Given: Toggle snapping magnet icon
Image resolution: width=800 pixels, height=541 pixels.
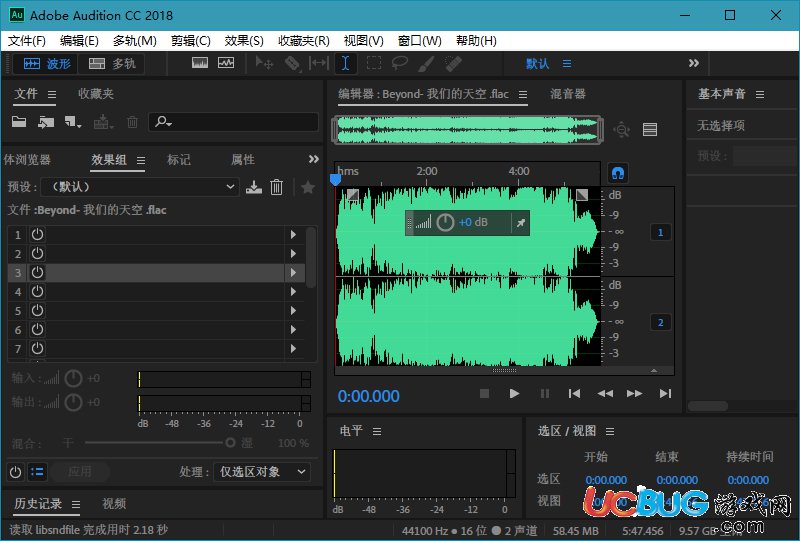Looking at the screenshot, I should (618, 174).
